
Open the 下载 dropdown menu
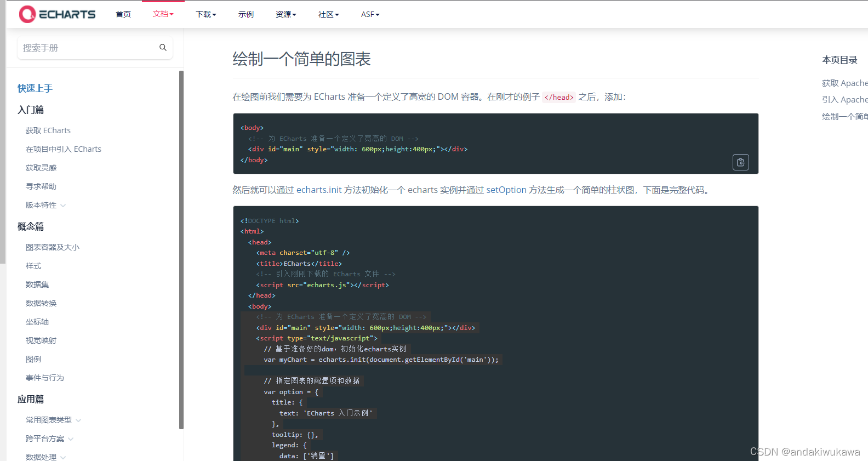click(206, 14)
